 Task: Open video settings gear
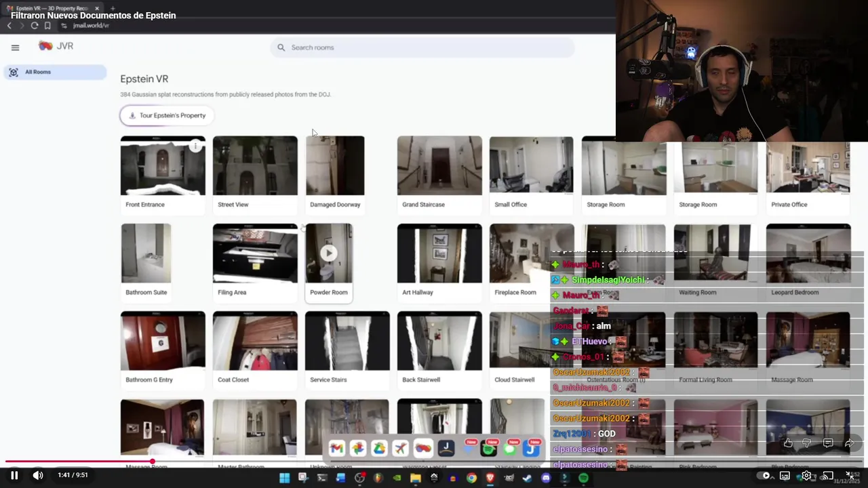[806, 476]
